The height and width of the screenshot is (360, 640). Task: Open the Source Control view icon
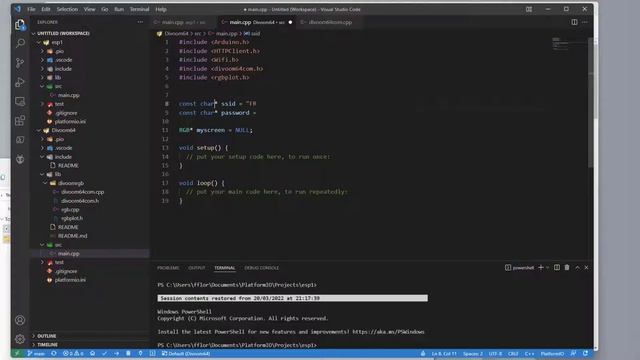20,63
